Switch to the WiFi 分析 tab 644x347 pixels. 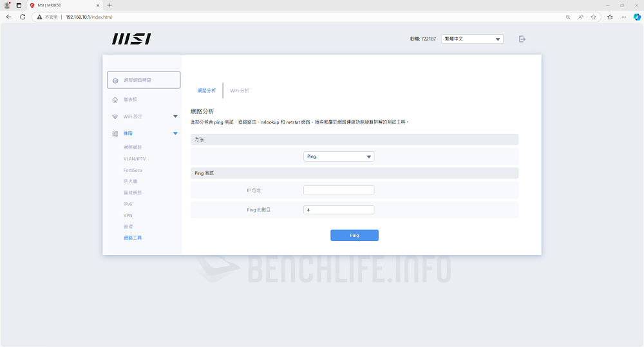tap(240, 91)
